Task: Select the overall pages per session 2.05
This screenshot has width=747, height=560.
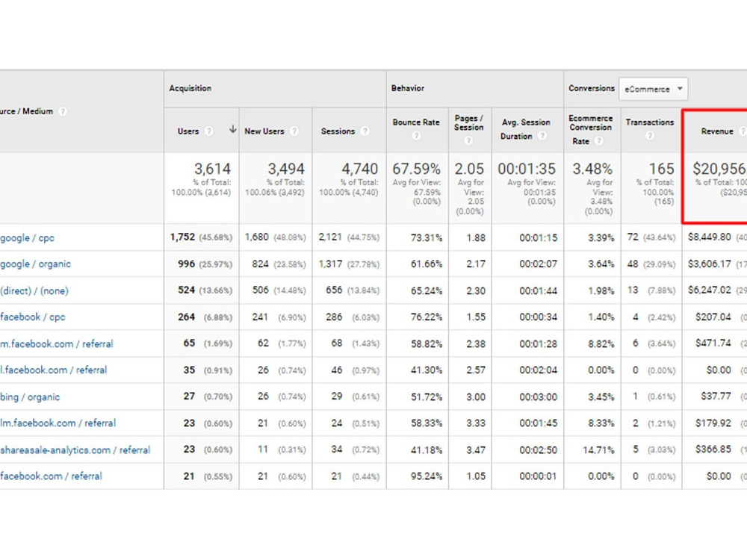Action: 469,169
